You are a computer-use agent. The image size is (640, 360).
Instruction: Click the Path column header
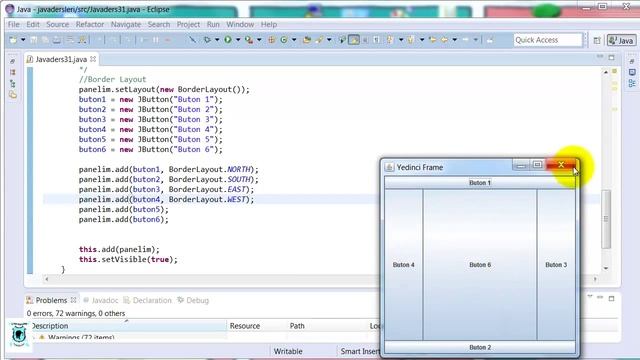point(297,326)
